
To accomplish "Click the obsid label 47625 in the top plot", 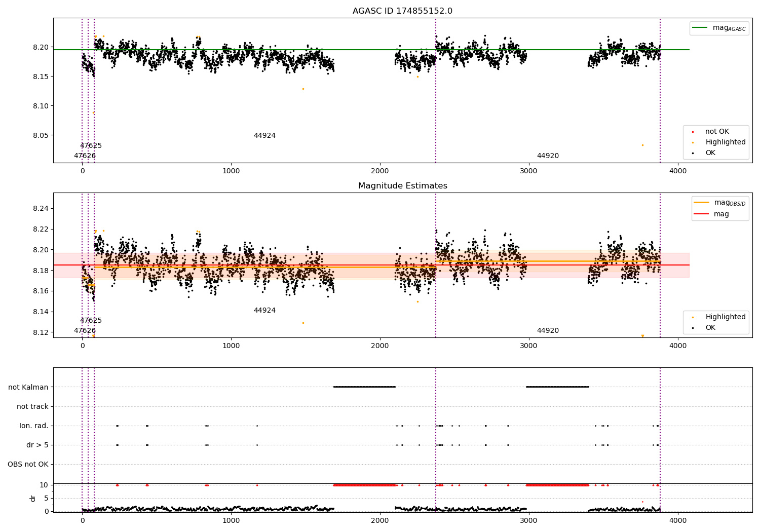I will (91, 146).
